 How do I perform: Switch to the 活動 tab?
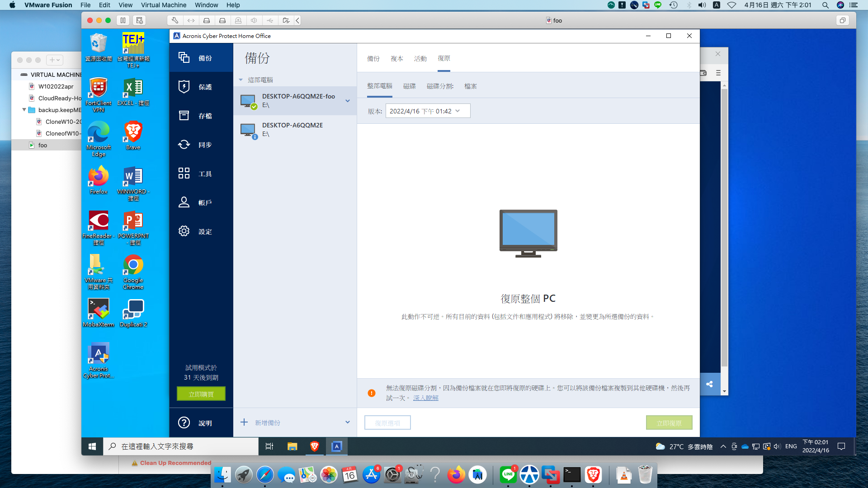pos(420,59)
